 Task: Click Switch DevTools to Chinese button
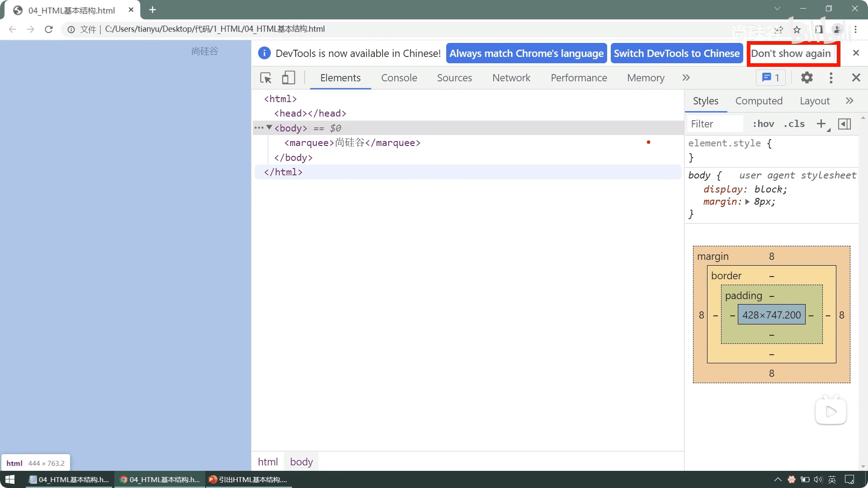click(x=676, y=53)
